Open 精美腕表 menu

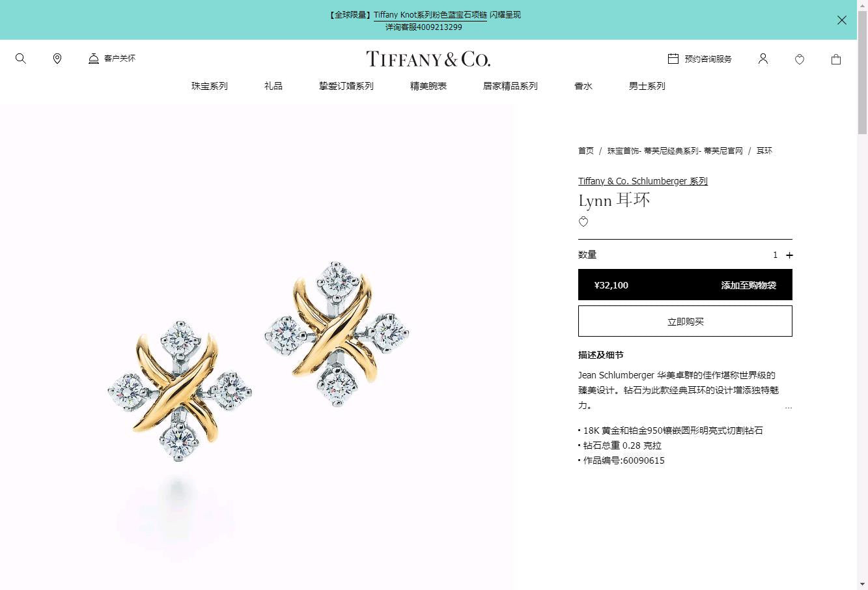tap(428, 86)
